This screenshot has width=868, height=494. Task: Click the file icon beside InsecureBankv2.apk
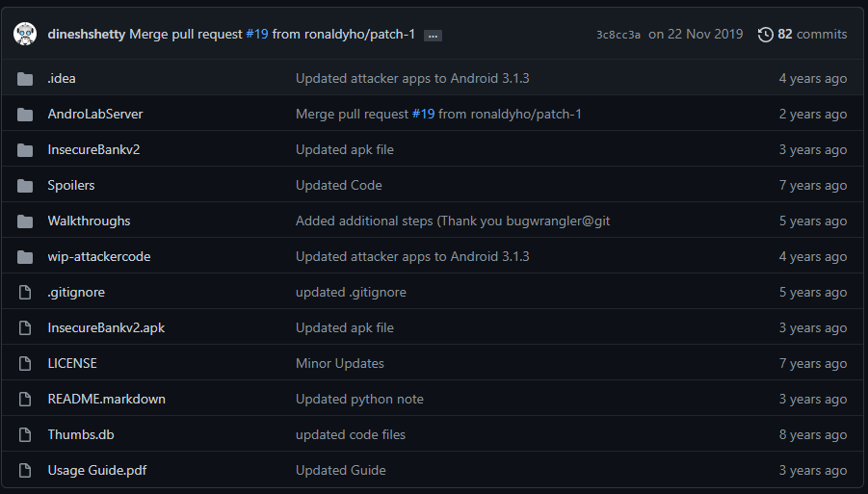pyautogui.click(x=25, y=328)
